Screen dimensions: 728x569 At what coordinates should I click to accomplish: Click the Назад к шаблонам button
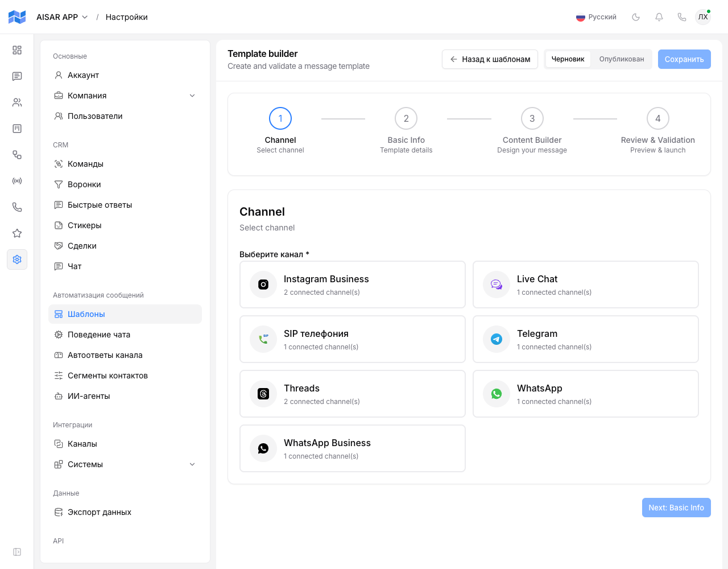pos(490,59)
